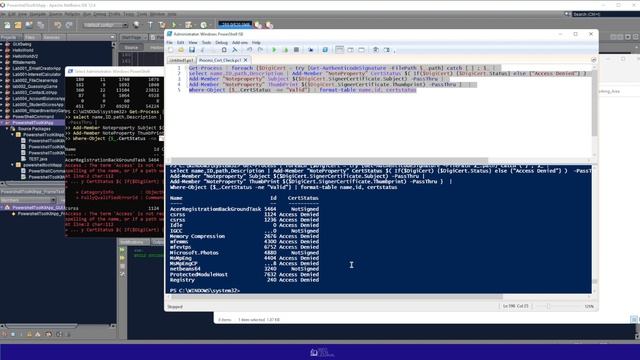Click PS C:\WINDOWS\system32> prompt in ISE
The image size is (640, 360).
[205, 291]
